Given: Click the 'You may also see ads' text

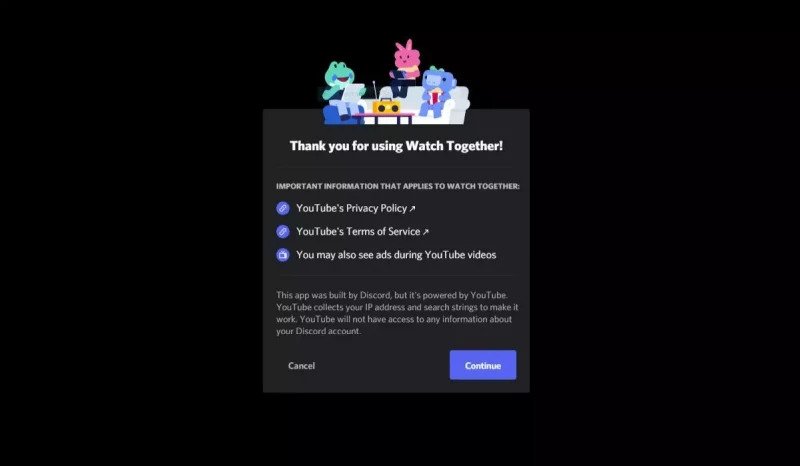Looking at the screenshot, I should click(396, 255).
